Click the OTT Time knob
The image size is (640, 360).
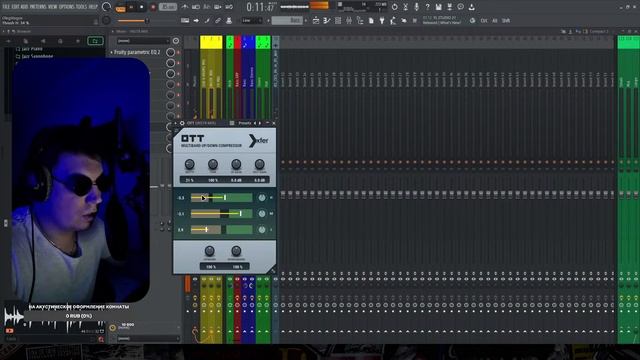click(x=213, y=164)
